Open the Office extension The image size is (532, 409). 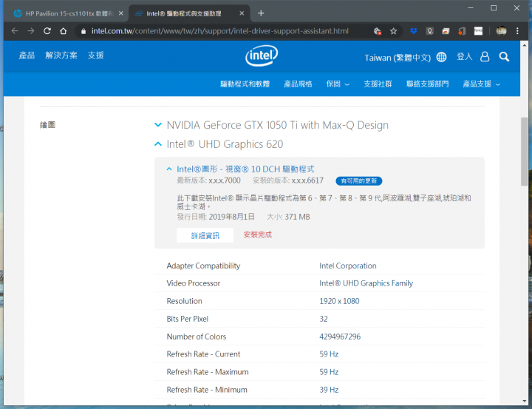pyautogui.click(x=462, y=31)
